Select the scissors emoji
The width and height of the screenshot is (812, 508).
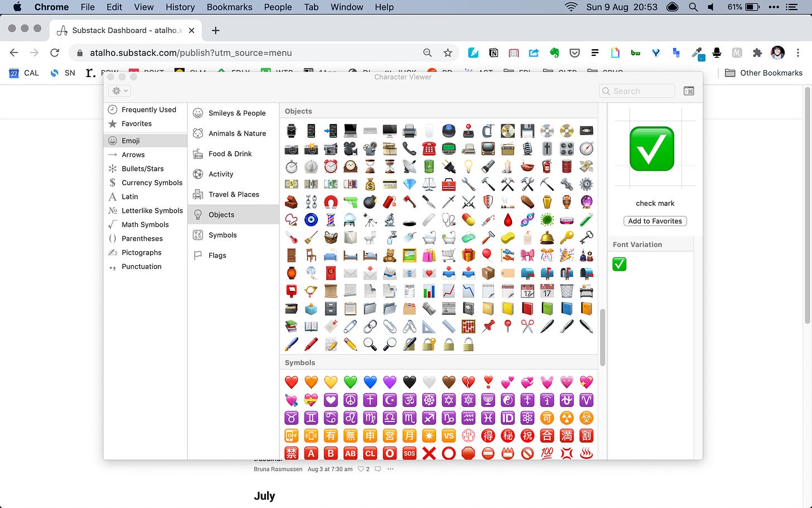pyautogui.click(x=528, y=326)
